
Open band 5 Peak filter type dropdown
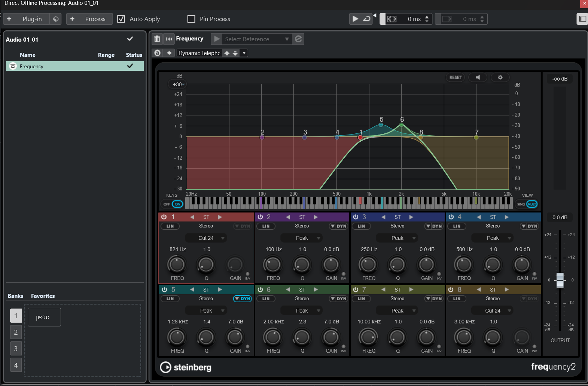(206, 311)
